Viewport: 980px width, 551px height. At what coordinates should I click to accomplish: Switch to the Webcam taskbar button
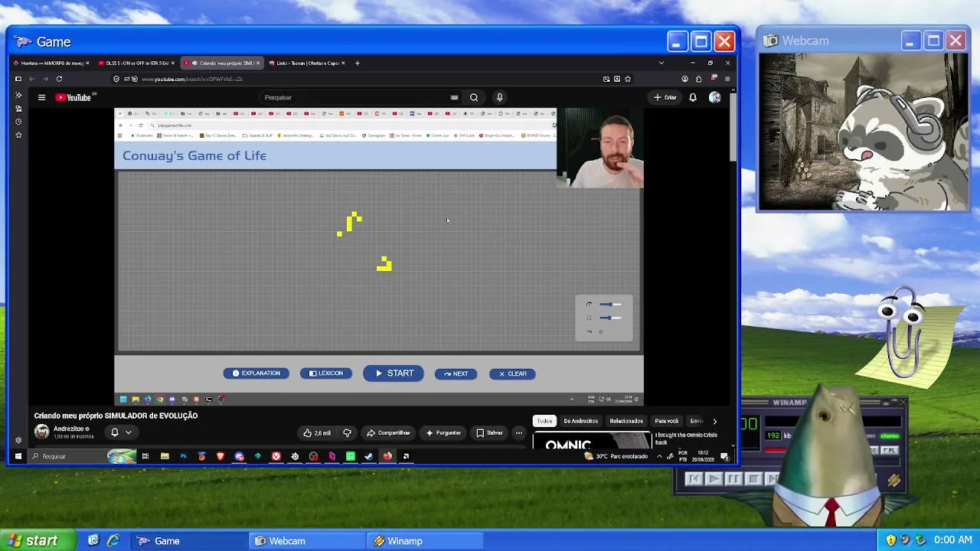[307, 541]
